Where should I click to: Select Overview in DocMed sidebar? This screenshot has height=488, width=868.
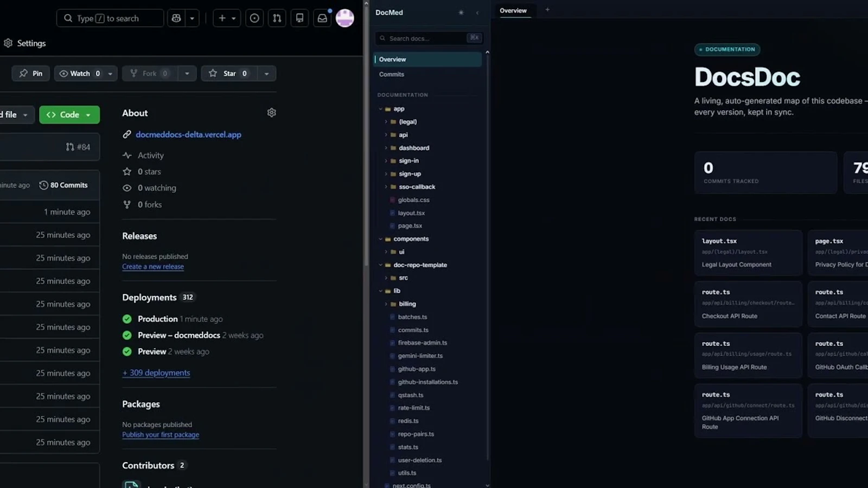[x=427, y=60]
